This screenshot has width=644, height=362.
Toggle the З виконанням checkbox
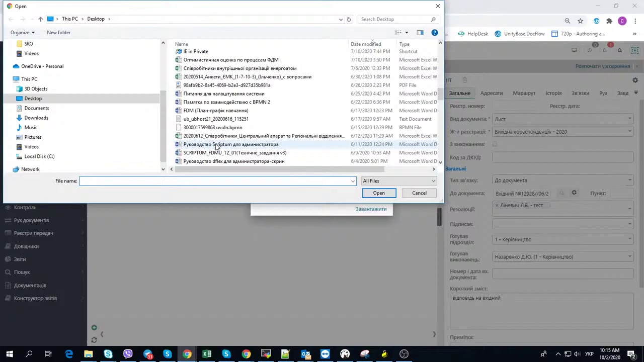point(495,144)
